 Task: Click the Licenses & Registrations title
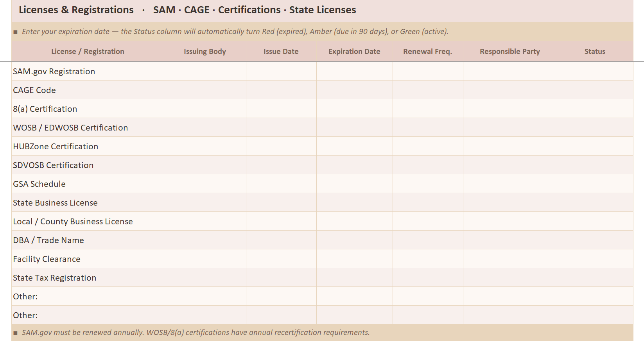click(x=75, y=10)
